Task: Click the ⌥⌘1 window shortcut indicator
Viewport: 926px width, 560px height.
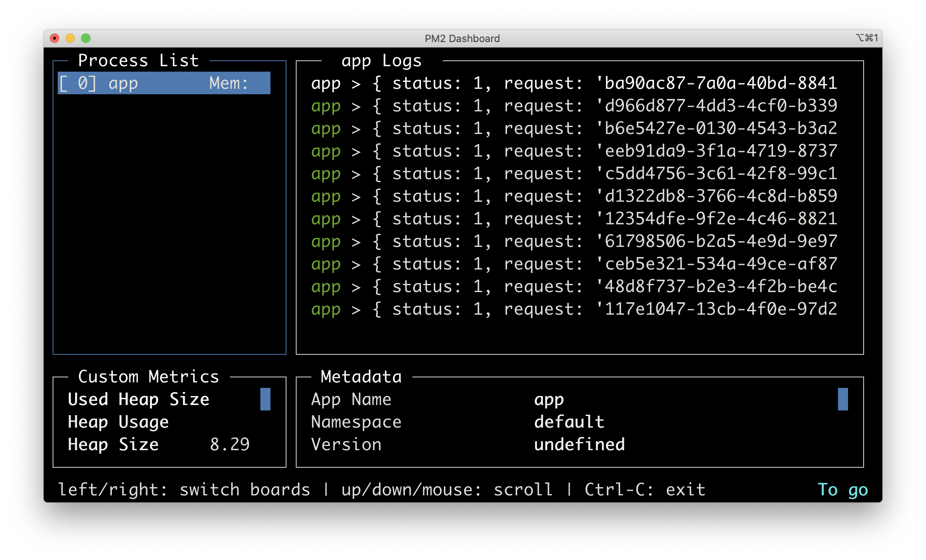Action: 867,38
